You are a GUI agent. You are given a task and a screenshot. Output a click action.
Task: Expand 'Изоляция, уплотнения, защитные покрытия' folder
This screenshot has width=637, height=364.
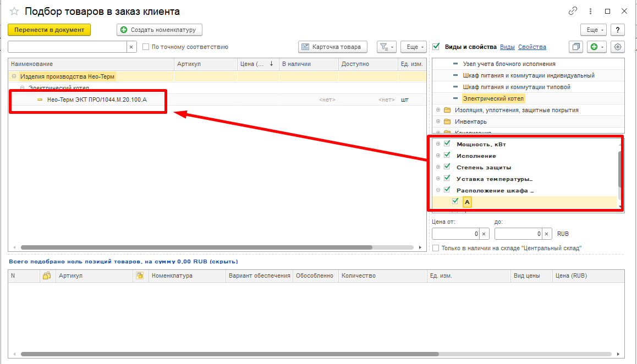[438, 109]
